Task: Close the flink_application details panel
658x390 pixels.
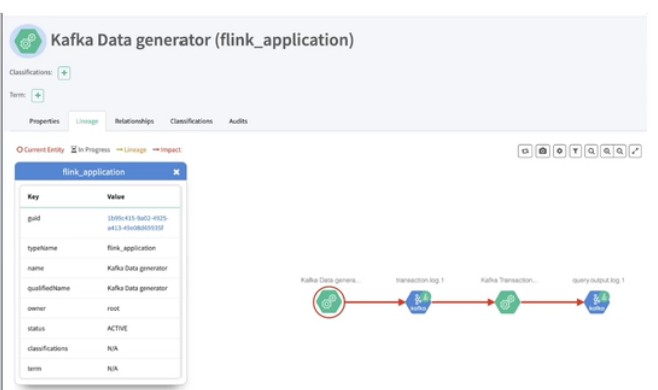Action: pyautogui.click(x=177, y=172)
